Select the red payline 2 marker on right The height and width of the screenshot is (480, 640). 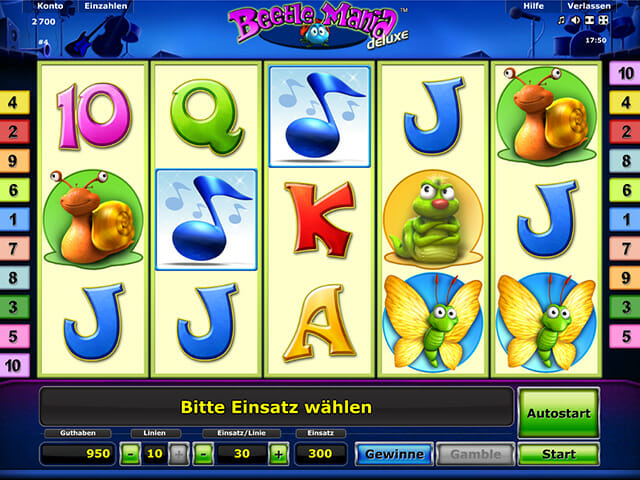click(625, 131)
